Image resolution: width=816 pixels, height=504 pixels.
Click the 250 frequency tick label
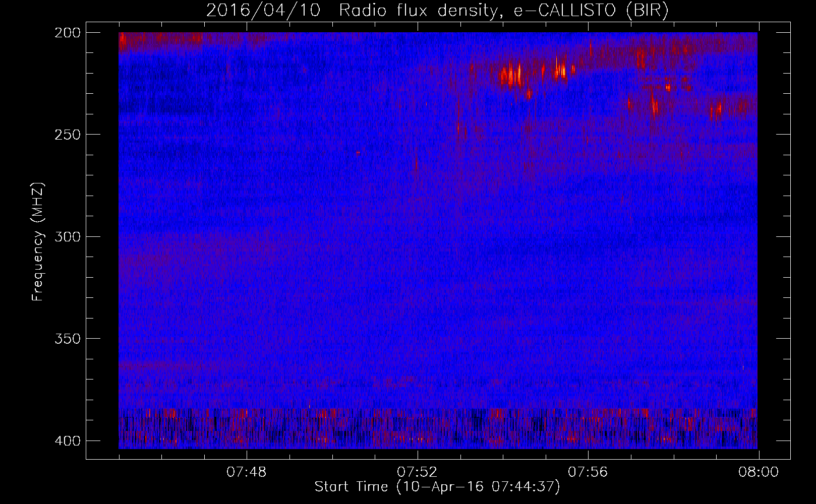[67, 135]
